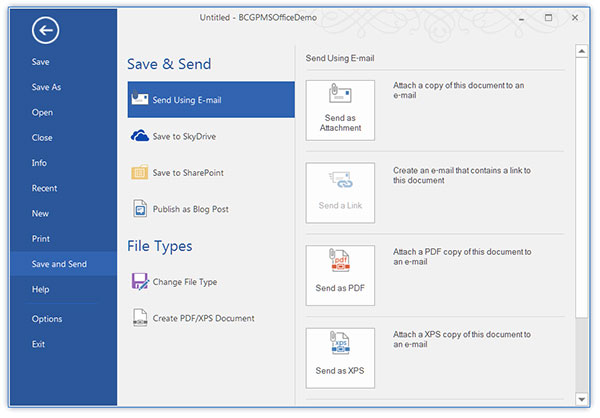Select the Save to SharePoint icon
Viewport: 600px width, 418px height.
pyautogui.click(x=139, y=173)
